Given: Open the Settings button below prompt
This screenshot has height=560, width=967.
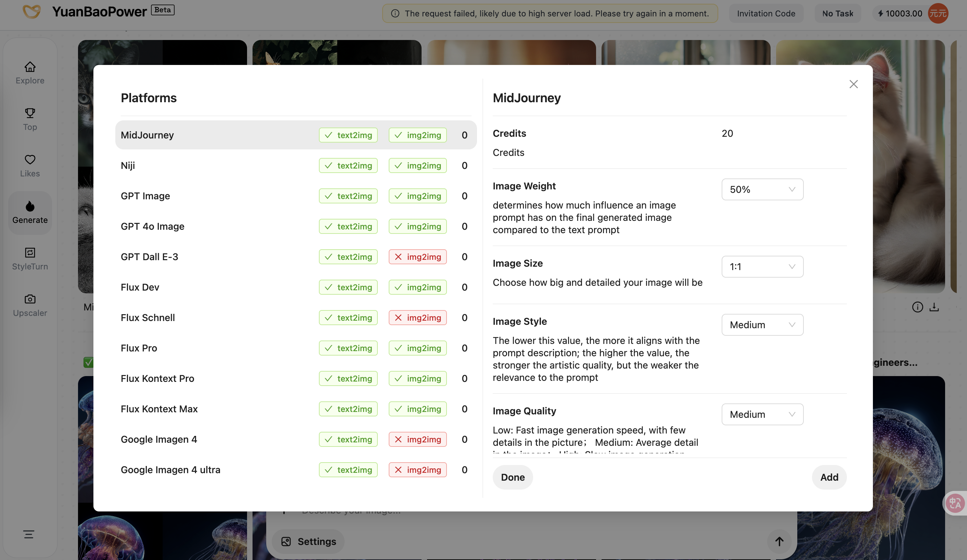Looking at the screenshot, I should pos(308,542).
